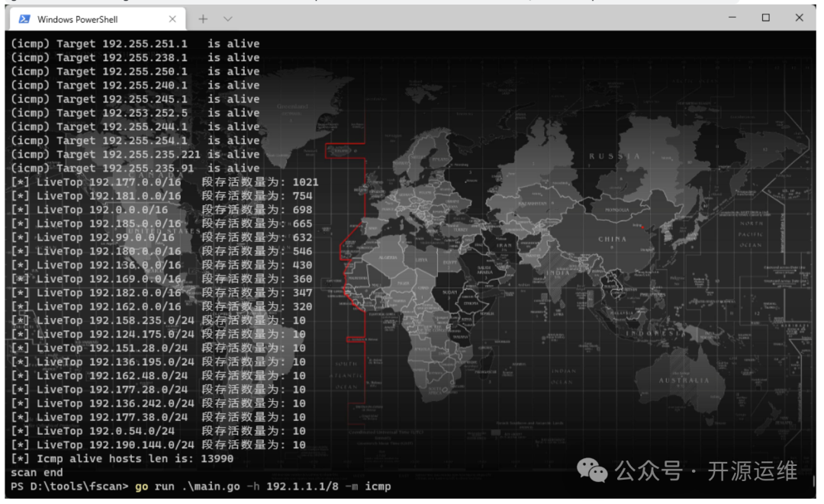The height and width of the screenshot is (504, 824).
Task: Click the LiveTop 192.182.0.0/16 line
Action: (x=161, y=293)
